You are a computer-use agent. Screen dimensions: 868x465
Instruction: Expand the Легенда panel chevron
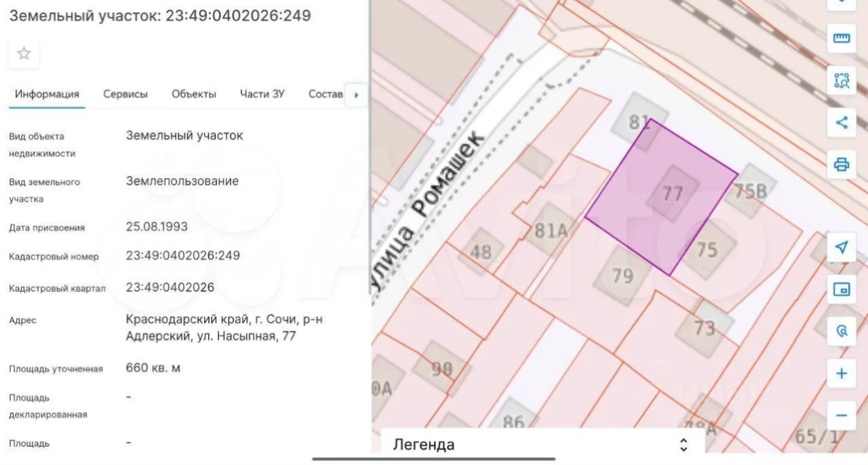684,445
